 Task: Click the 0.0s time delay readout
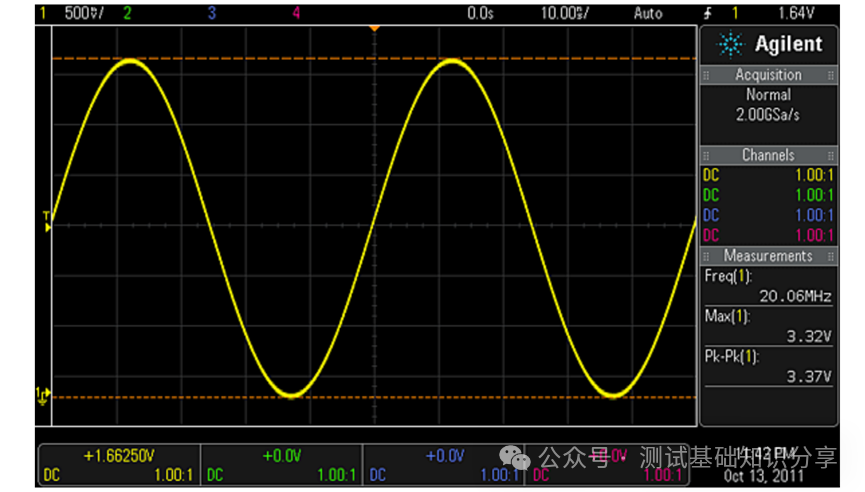[480, 13]
